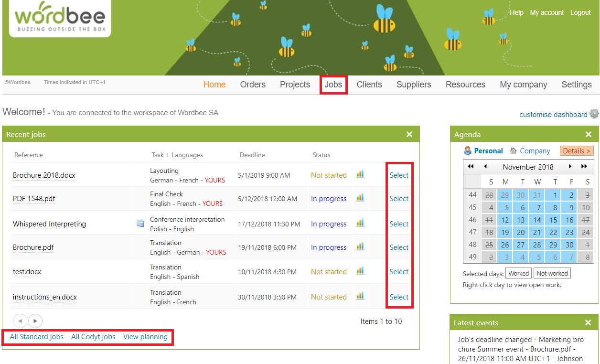Switch agenda to Personal view
This screenshot has width=600, height=364.
coord(488,151)
